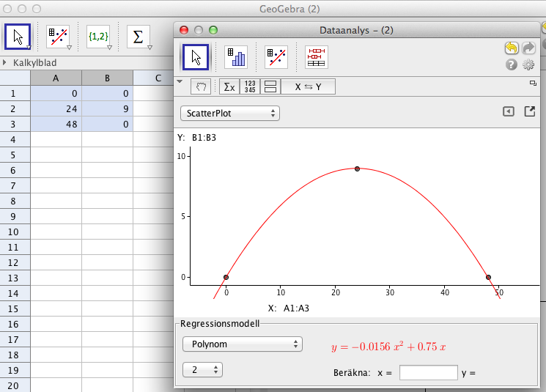Select cell A3 containing 48

(56, 125)
